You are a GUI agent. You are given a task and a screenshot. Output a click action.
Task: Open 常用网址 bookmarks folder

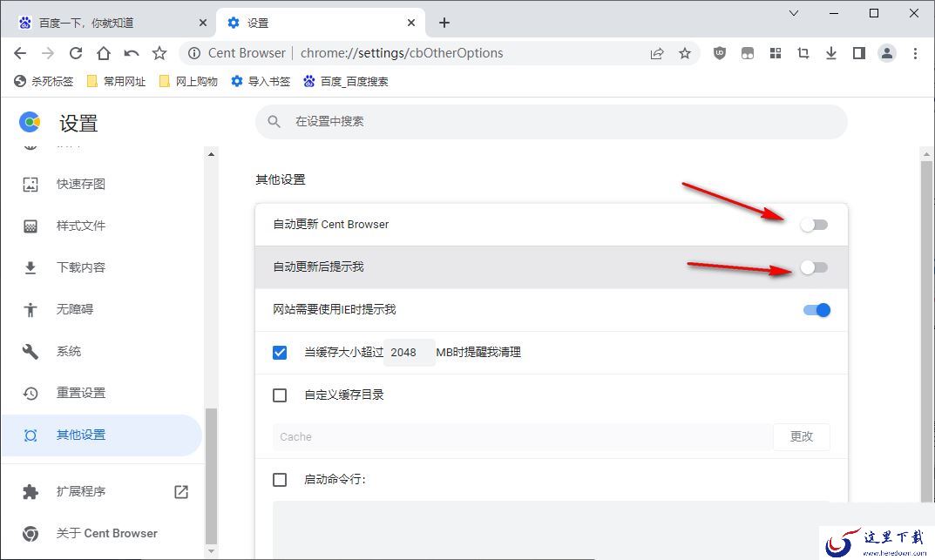pos(116,81)
